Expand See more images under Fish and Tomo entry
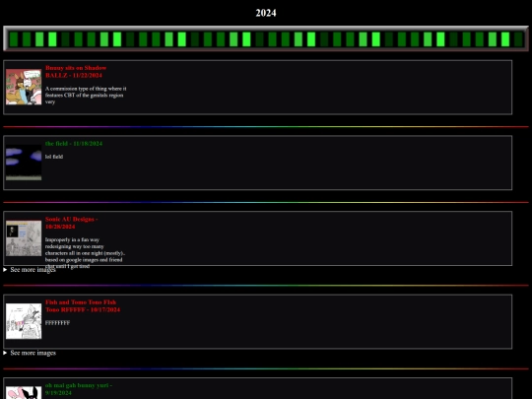This screenshot has width=532, height=399. point(30,353)
